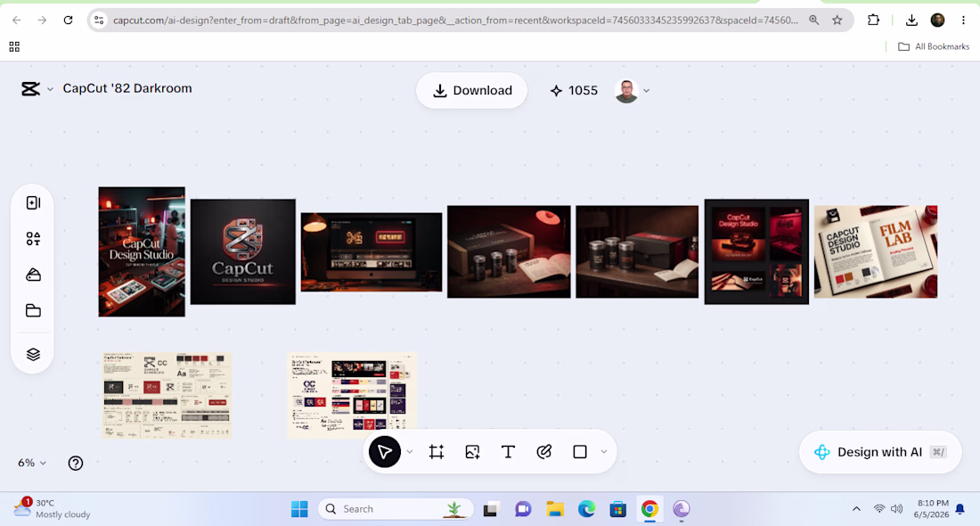Reload the page
Viewport: 980px width, 526px height.
pyautogui.click(x=68, y=20)
